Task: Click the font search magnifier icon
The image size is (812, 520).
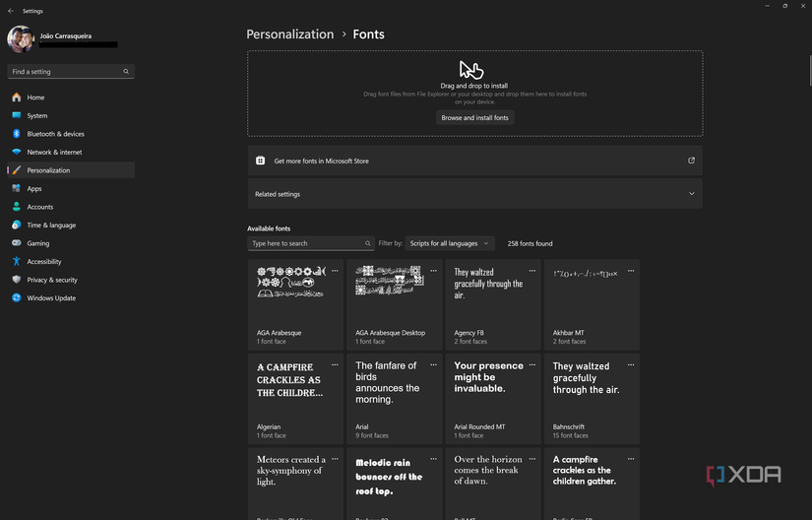Action: pyautogui.click(x=368, y=243)
